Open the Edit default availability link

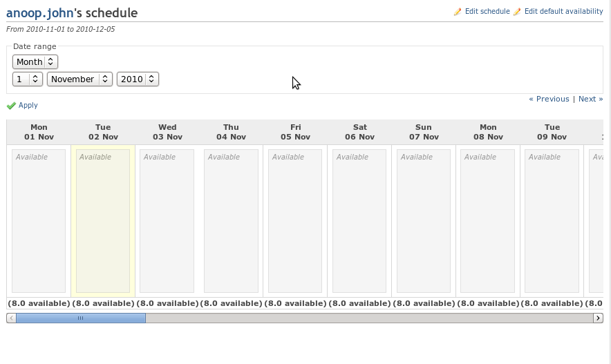pos(563,11)
